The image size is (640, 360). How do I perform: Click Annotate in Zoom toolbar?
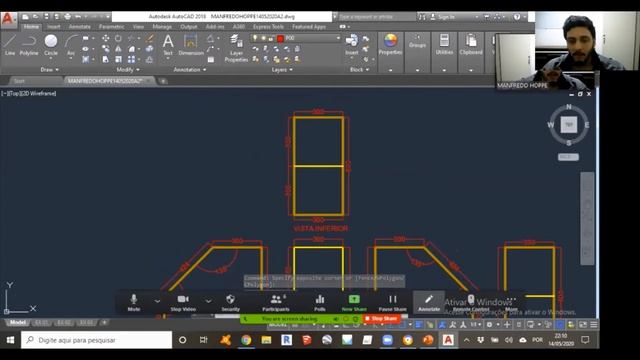[x=429, y=302]
